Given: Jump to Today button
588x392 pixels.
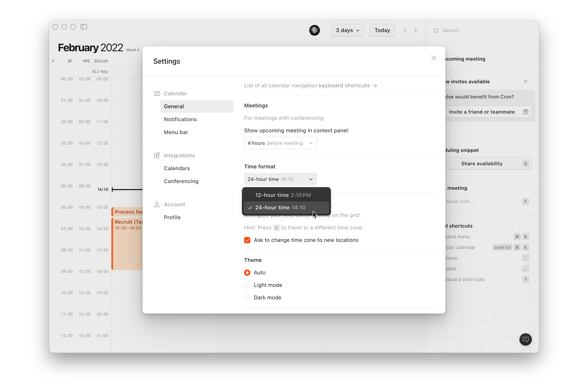Looking at the screenshot, I should coord(382,30).
